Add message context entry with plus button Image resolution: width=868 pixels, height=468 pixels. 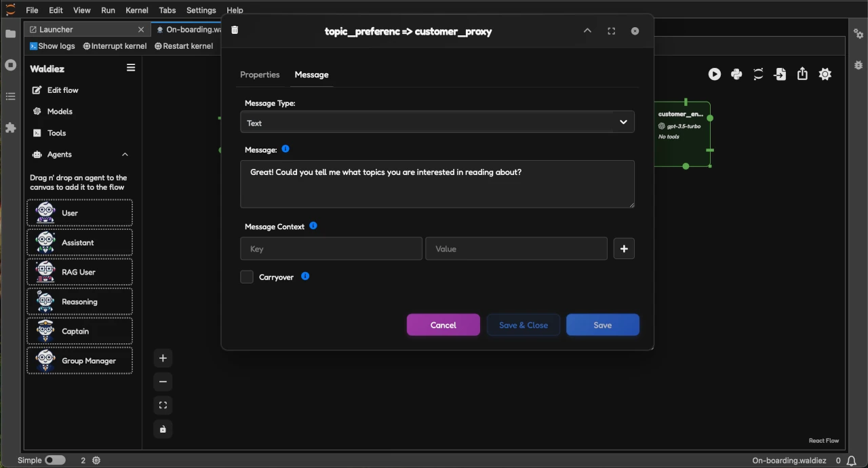pyautogui.click(x=624, y=249)
